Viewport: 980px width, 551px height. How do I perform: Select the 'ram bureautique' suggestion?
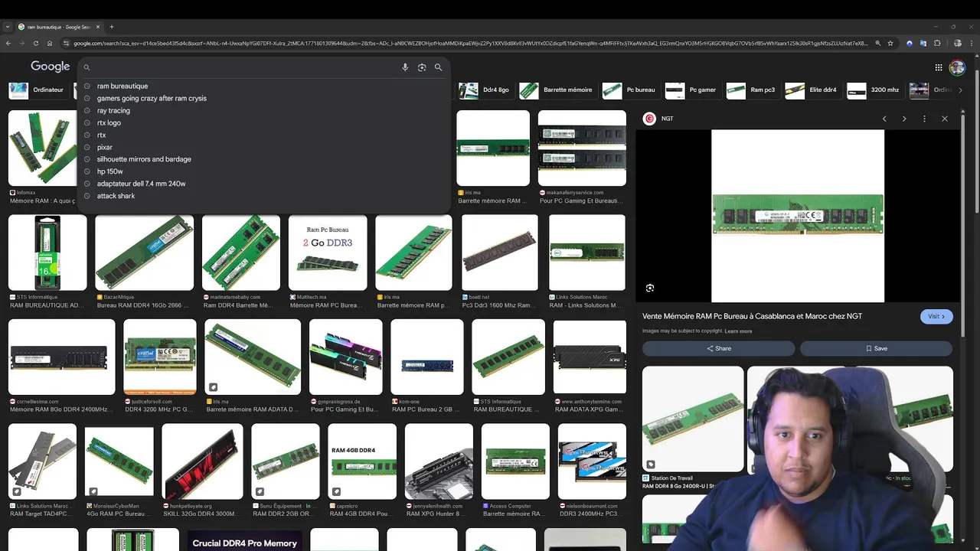click(x=122, y=86)
